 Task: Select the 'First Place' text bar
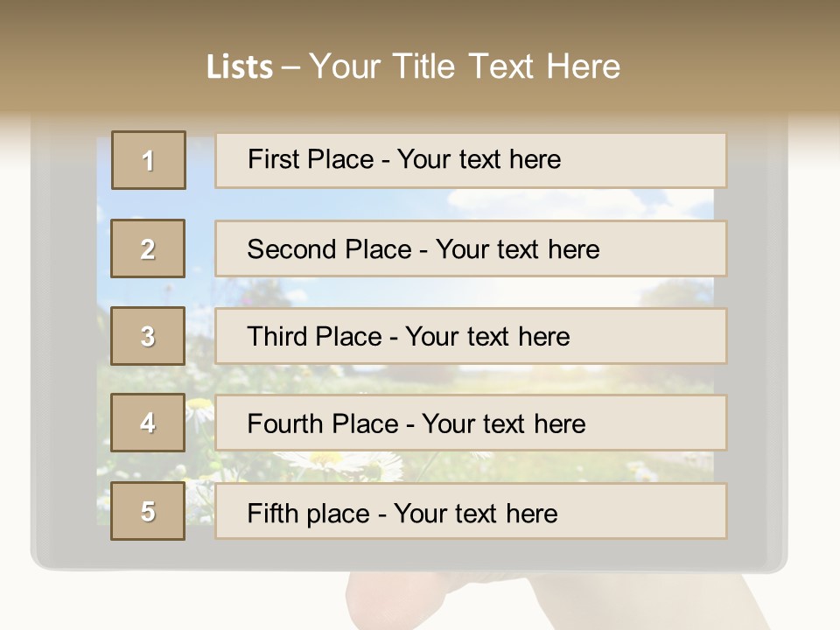[471, 160]
